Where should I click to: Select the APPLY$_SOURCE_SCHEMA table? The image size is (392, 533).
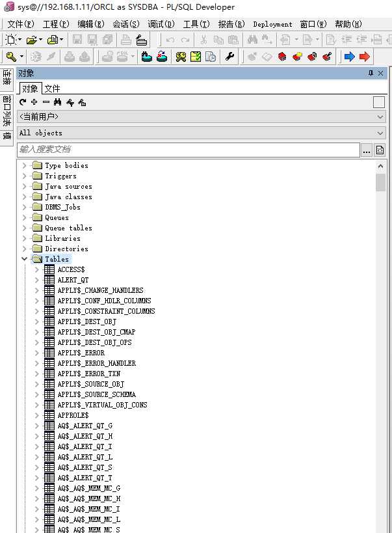(96, 394)
